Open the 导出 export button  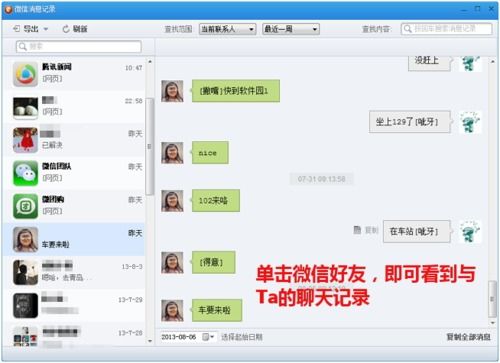(26, 29)
